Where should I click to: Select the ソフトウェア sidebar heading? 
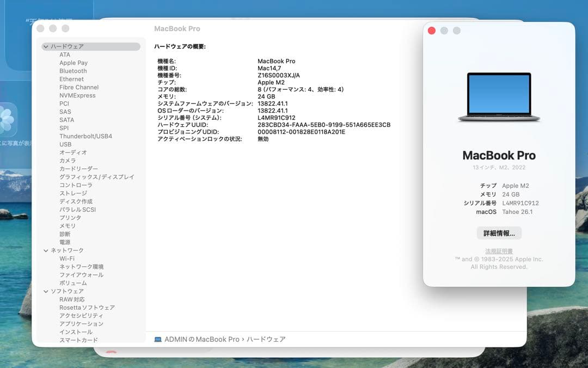[67, 291]
